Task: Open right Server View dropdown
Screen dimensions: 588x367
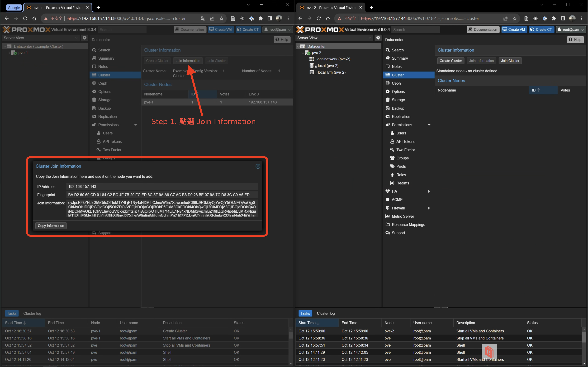Action: pos(370,38)
